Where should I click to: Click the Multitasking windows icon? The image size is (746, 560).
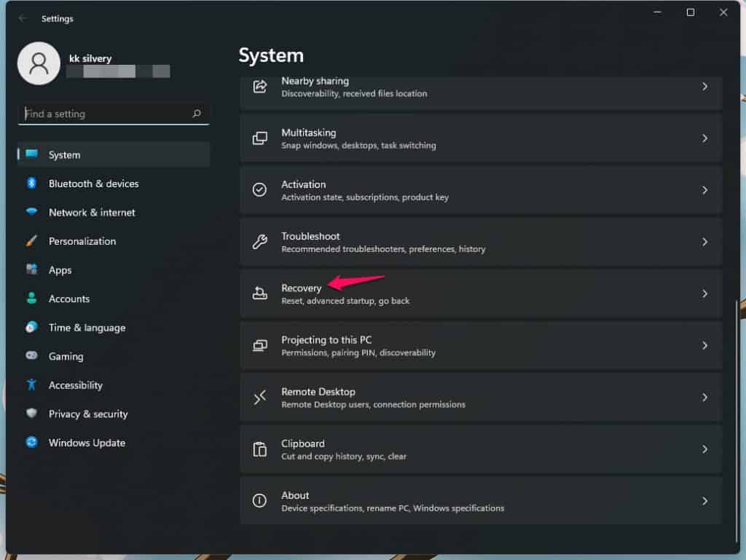coord(260,138)
